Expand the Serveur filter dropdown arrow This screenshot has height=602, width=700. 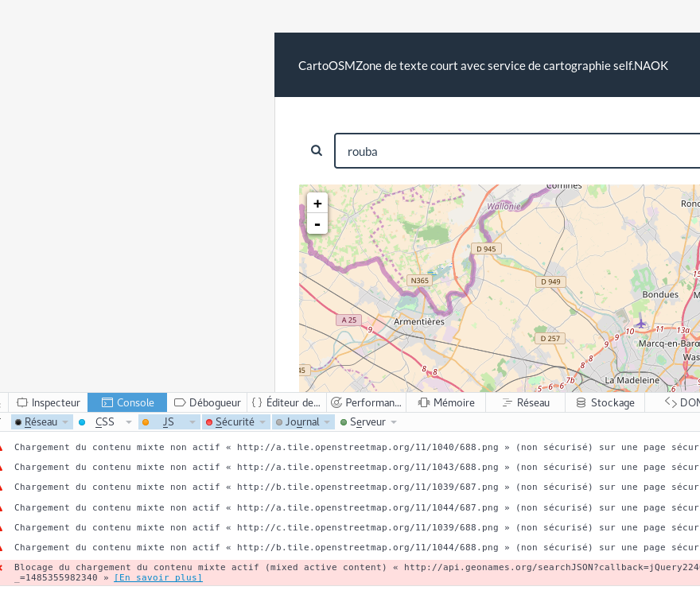click(x=394, y=422)
